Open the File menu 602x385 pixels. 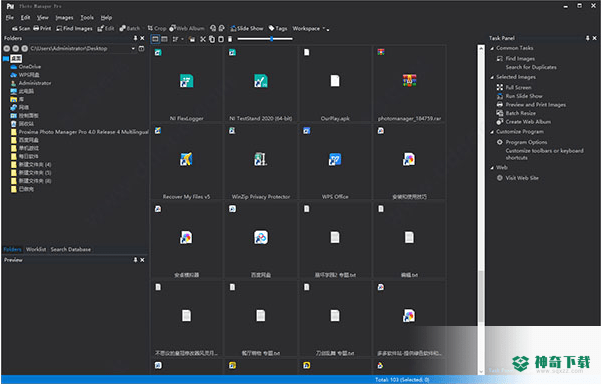pos(10,18)
